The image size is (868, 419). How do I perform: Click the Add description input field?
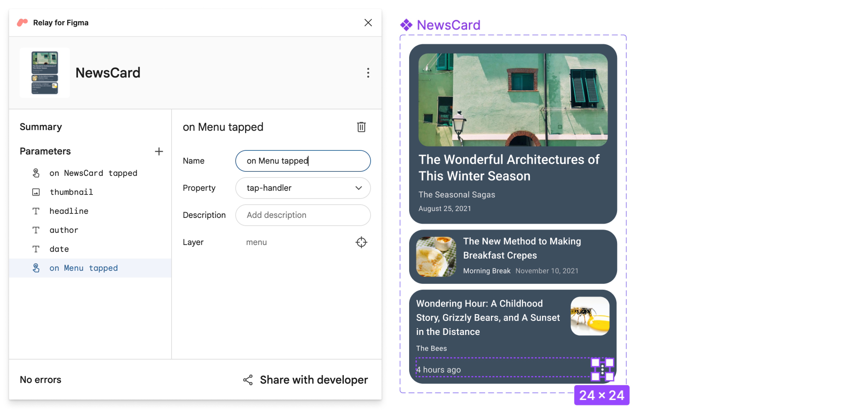(x=304, y=215)
